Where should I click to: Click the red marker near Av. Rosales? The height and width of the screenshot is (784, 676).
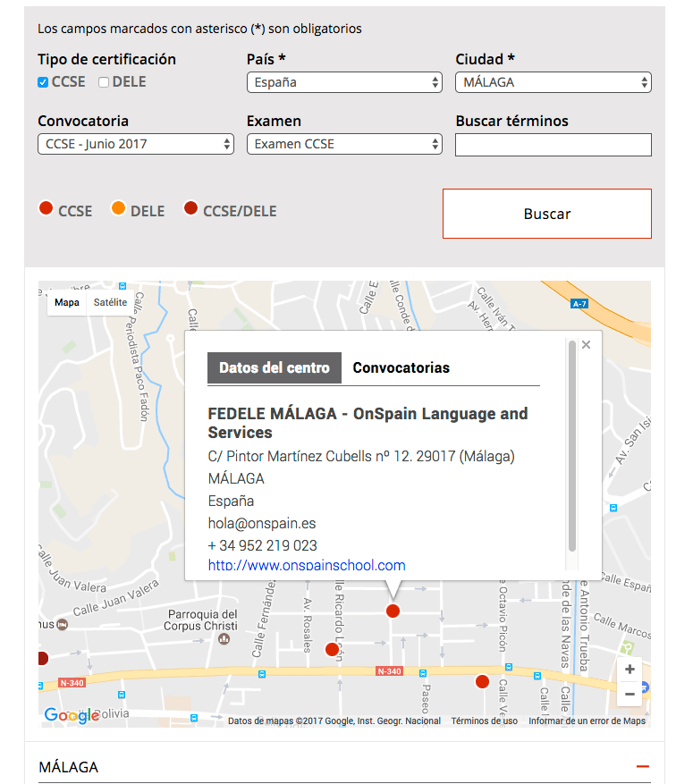(x=332, y=650)
